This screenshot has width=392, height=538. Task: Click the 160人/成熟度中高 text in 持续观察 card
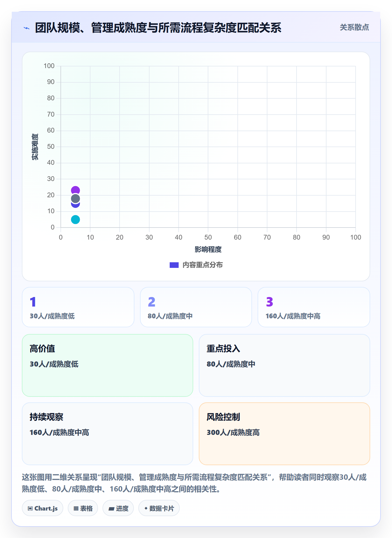pyautogui.click(x=59, y=433)
